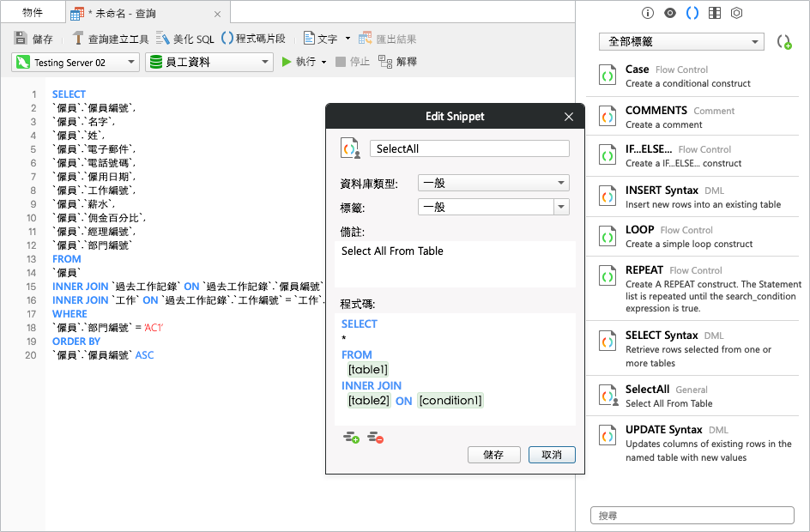Click the 搜尋 search field at bottom
Screen dimensions: 810x532
click(x=692, y=515)
